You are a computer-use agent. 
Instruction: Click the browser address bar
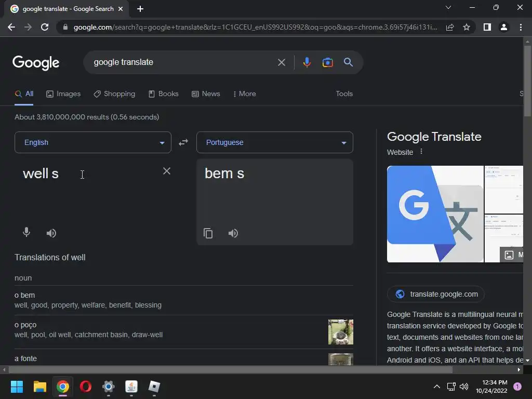[255, 27]
